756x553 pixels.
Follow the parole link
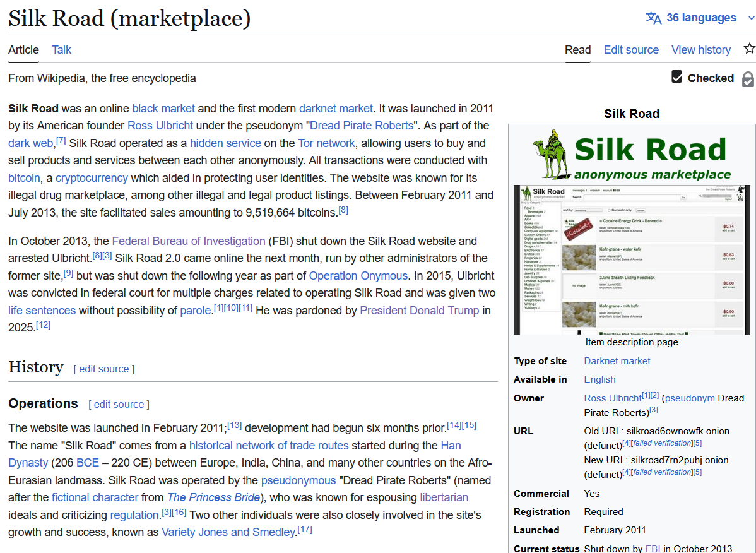coord(195,311)
